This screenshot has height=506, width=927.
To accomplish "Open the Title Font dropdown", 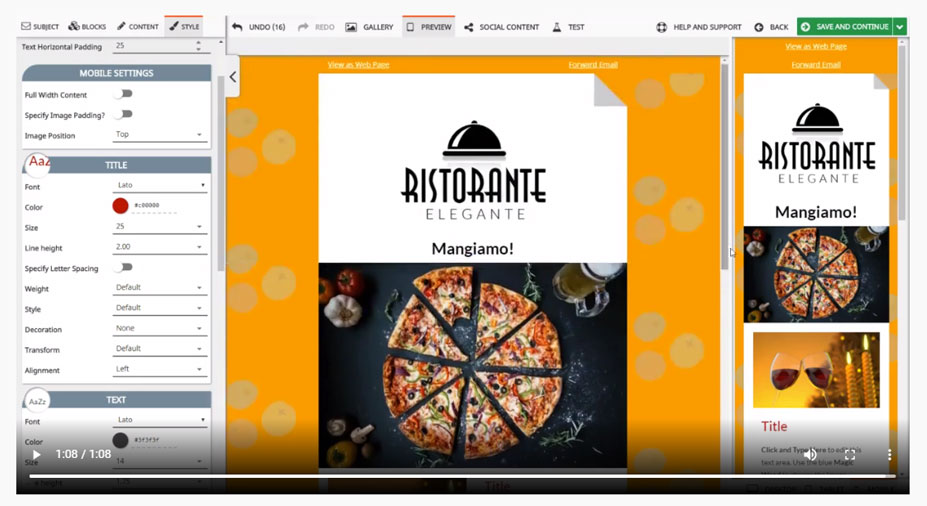I will point(160,185).
